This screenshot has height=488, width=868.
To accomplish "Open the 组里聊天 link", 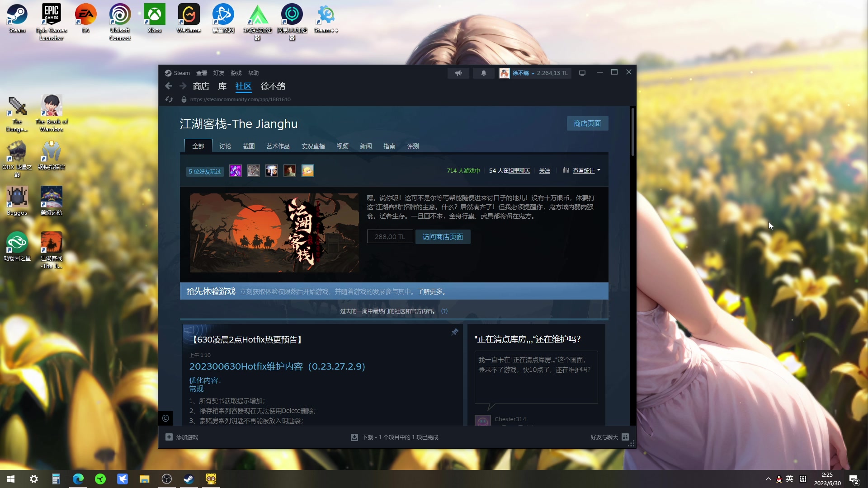I will tap(519, 170).
